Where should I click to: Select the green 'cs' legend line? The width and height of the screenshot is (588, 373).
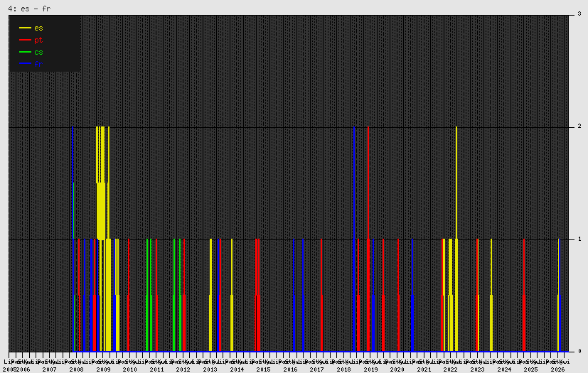[25, 52]
